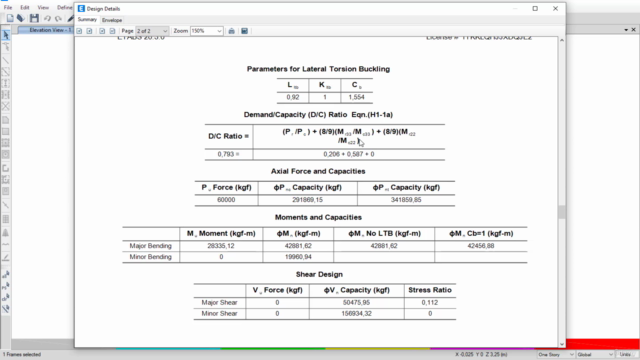Click the '1 Frames selected' status text
This screenshot has width=640, height=360.
click(x=22, y=355)
